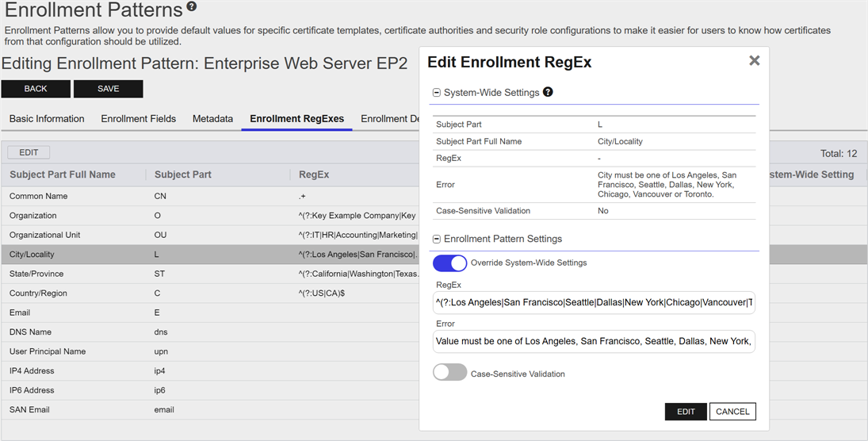Go to the Metadata tab
This screenshot has height=441, width=868.
click(212, 119)
